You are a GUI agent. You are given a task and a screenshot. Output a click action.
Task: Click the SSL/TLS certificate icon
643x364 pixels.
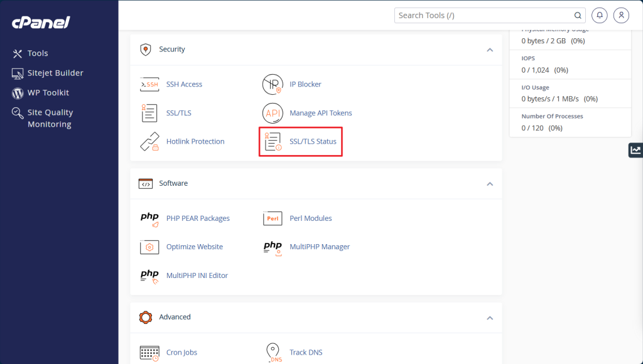149,113
